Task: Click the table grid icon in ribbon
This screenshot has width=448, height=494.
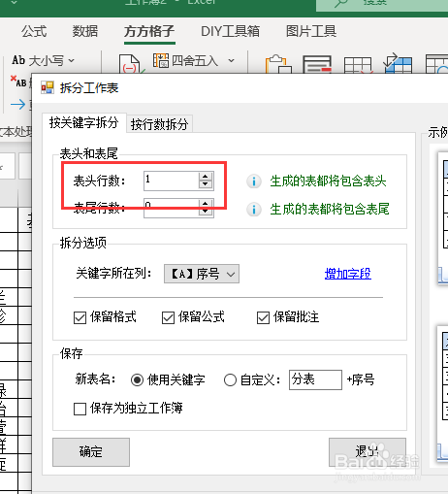Action: click(358, 65)
